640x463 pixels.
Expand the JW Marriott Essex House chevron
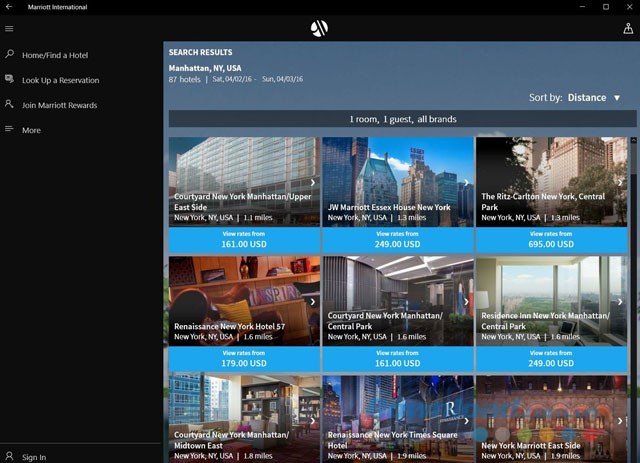click(x=467, y=183)
